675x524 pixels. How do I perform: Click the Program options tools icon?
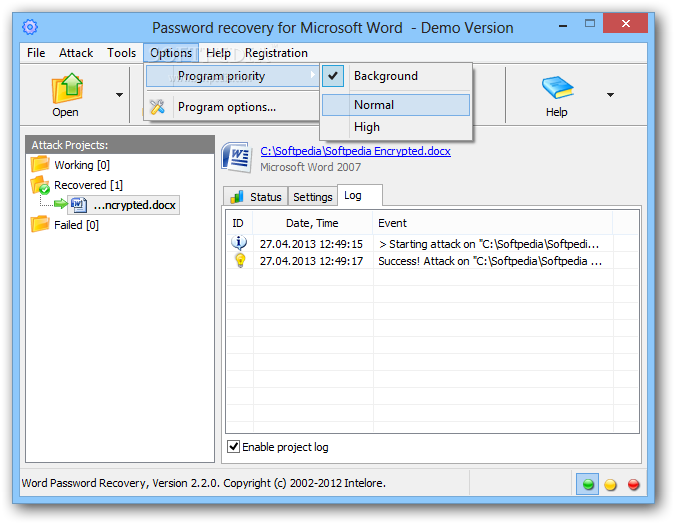(x=158, y=106)
